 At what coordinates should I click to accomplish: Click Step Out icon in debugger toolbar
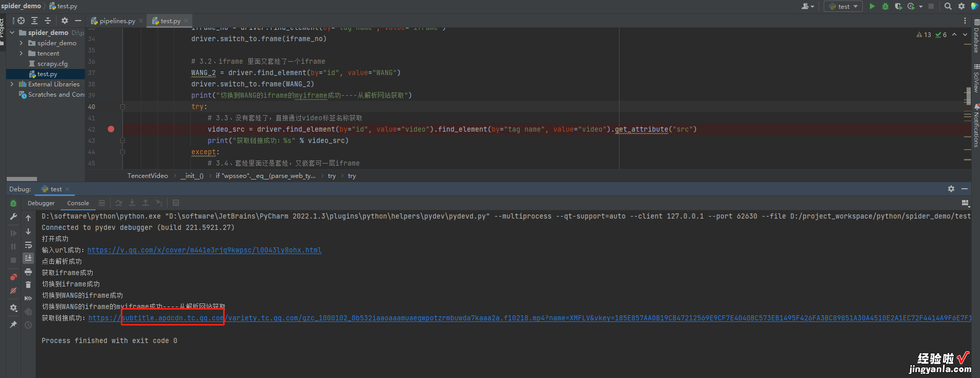coord(146,203)
